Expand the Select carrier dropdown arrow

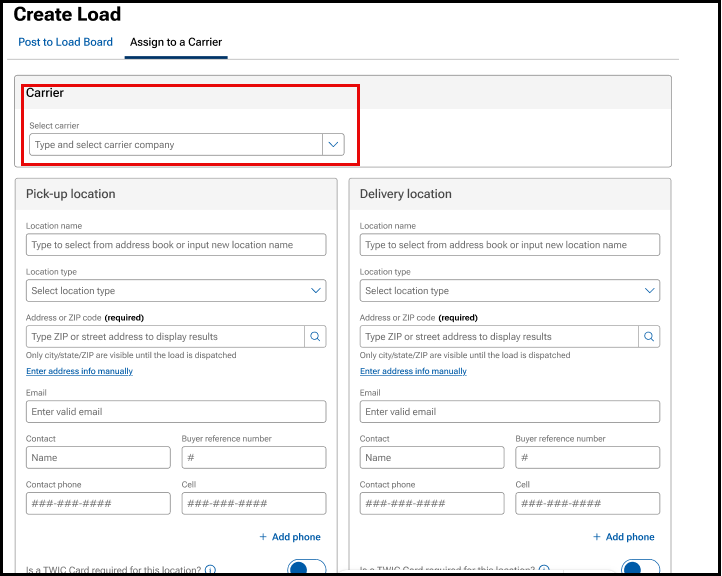334,145
